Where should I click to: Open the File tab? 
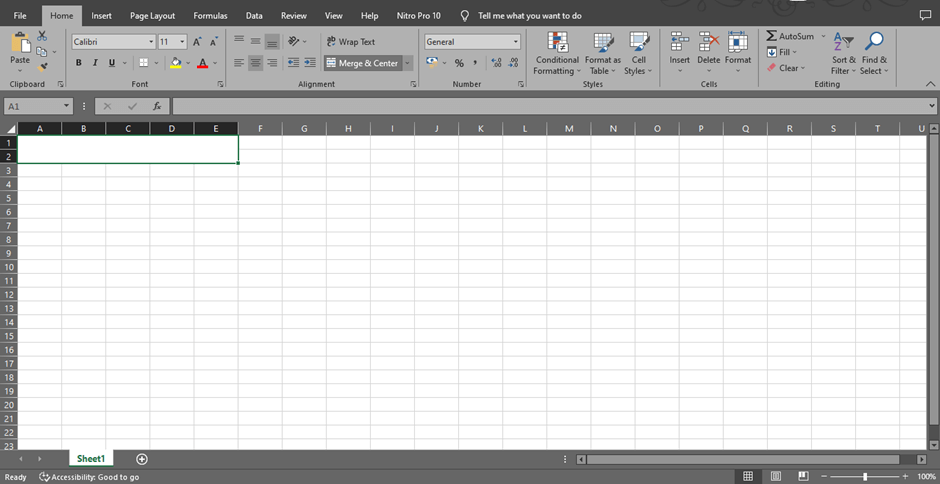[x=20, y=16]
